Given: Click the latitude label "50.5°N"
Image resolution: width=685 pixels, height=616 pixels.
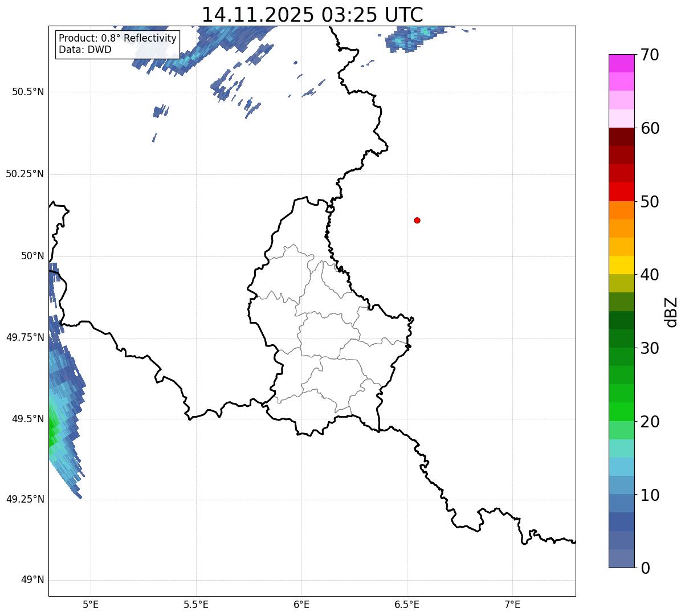Looking at the screenshot, I should 27,92.
